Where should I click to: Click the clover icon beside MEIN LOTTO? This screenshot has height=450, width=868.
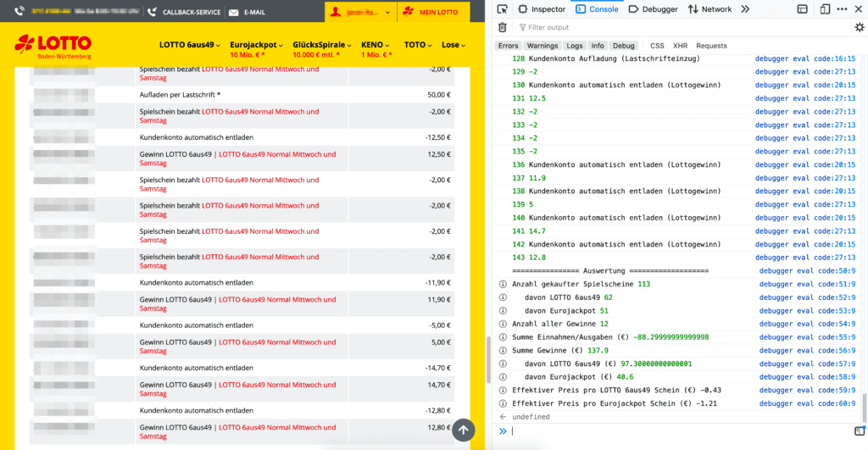pyautogui.click(x=409, y=11)
